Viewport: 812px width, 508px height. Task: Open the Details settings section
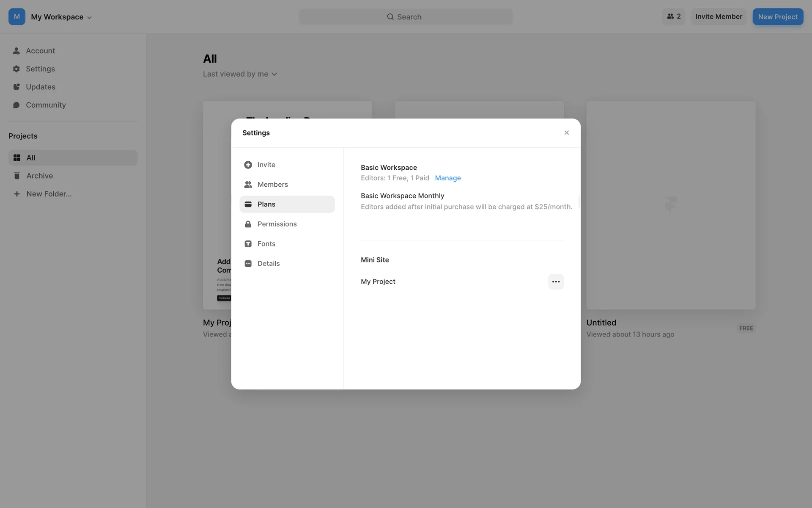point(269,263)
